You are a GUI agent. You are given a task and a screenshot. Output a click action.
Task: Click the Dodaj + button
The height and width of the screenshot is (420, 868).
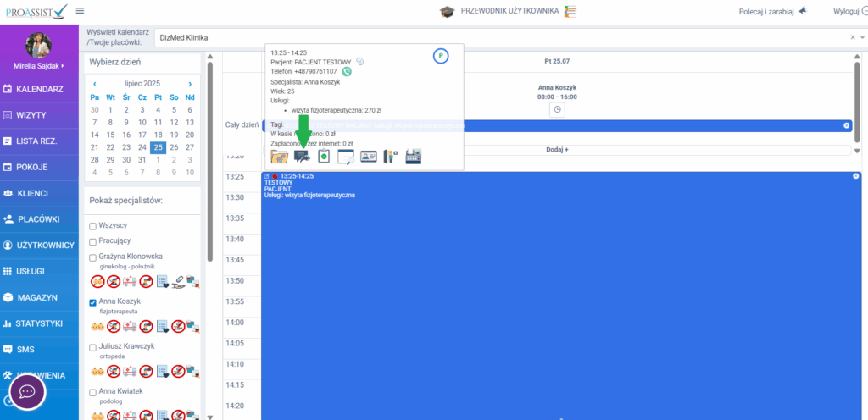556,150
